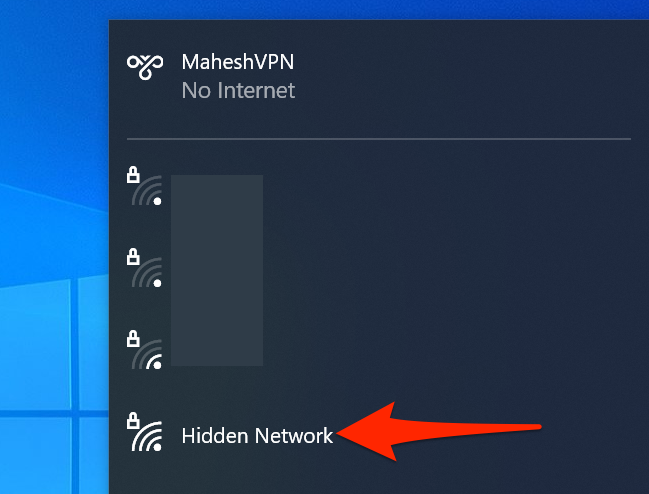
Task: Select the MaheshVPN connection name
Action: [x=238, y=62]
